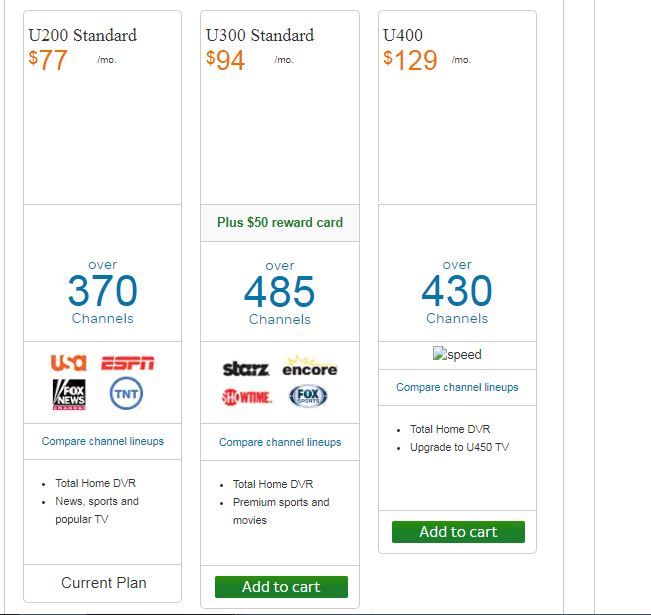
Task: Add the U400 plan to cart
Action: pos(458,532)
